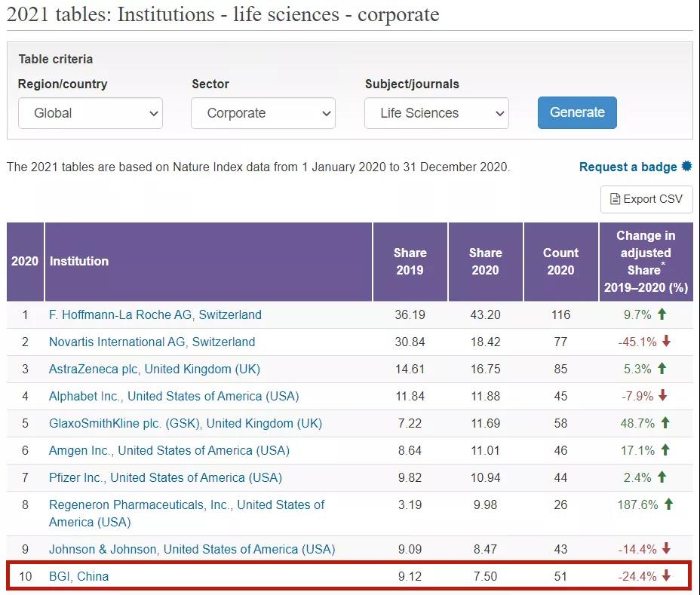Open Johnson & Johnson institution link

tap(192, 549)
